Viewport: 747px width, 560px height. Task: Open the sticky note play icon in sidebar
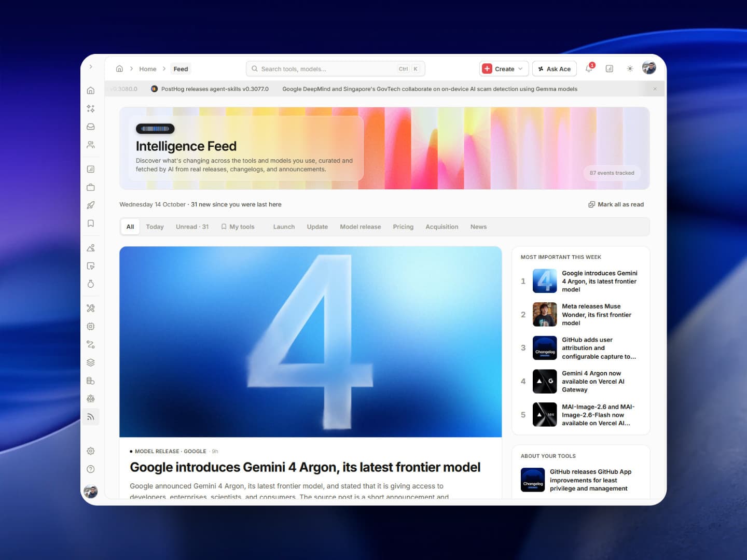coord(91,266)
